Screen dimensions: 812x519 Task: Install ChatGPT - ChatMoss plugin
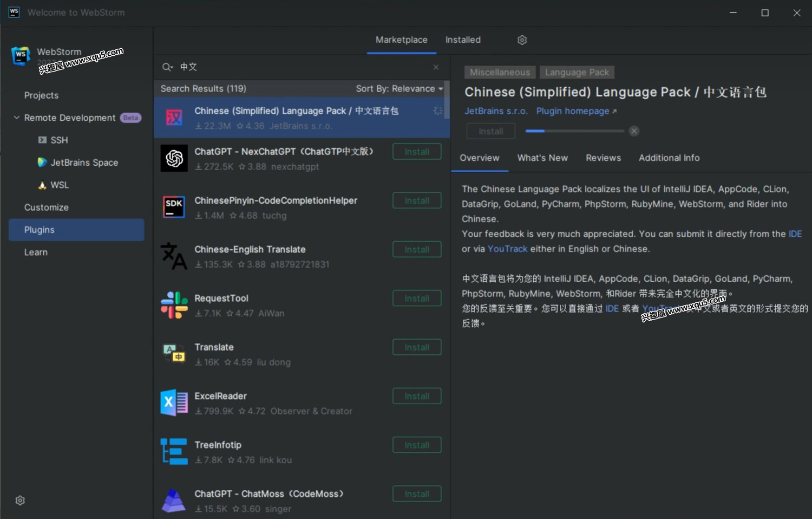pos(417,494)
